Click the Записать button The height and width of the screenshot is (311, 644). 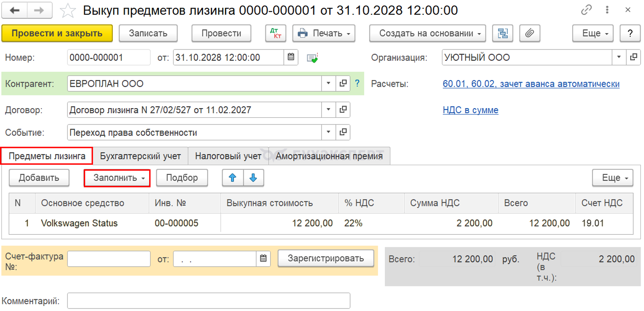point(148,34)
